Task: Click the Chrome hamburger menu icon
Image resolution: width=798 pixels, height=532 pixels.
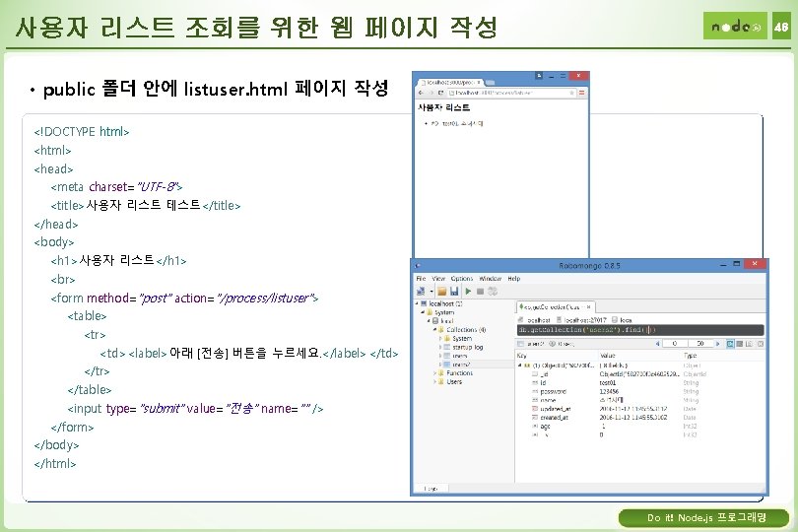Action: [581, 93]
